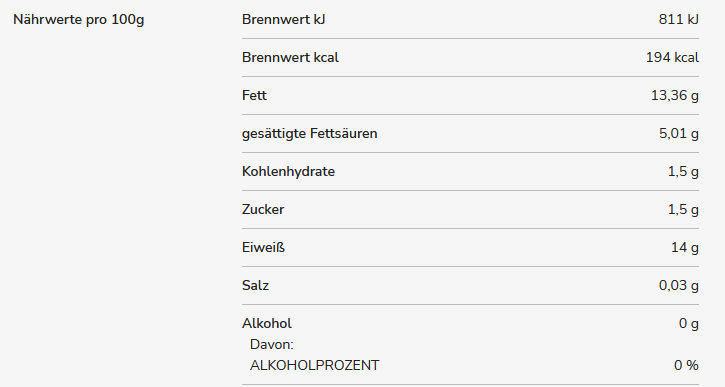Click the 0 % alcohol percentage value
725x387 pixels.
(686, 365)
